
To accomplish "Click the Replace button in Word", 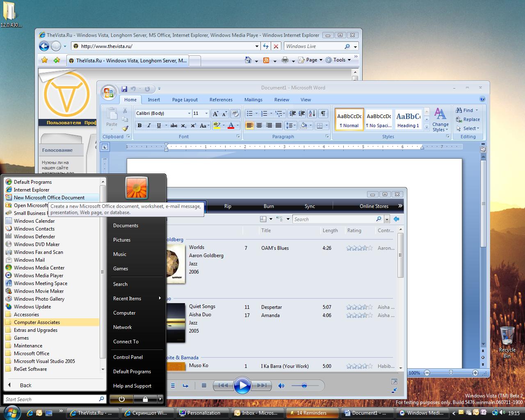I will 468,119.
